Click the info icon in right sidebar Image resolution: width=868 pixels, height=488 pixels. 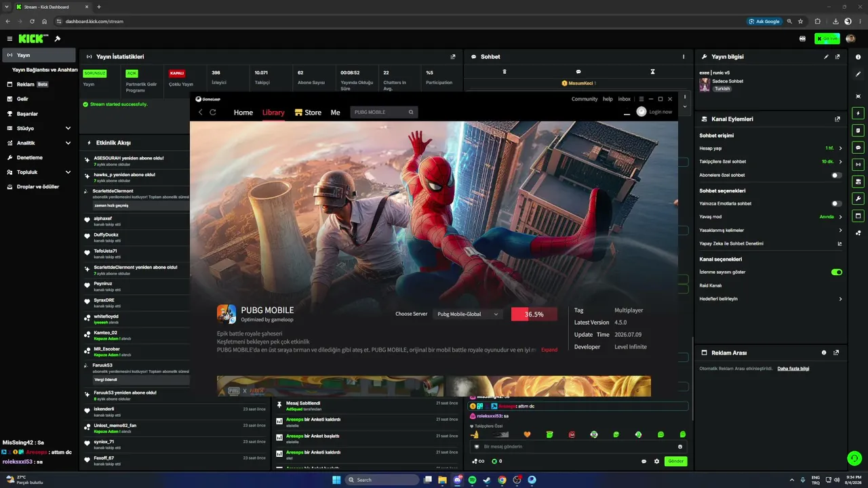click(x=859, y=57)
